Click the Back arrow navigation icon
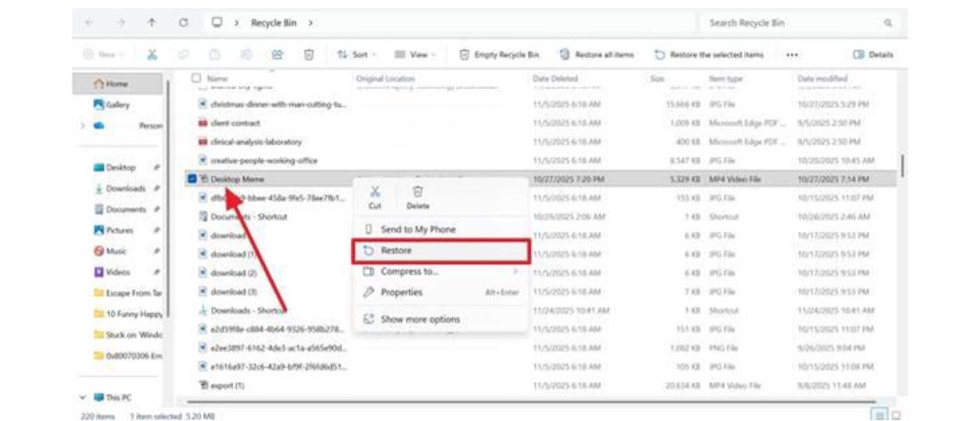This screenshot has height=421, width=980. (x=87, y=23)
